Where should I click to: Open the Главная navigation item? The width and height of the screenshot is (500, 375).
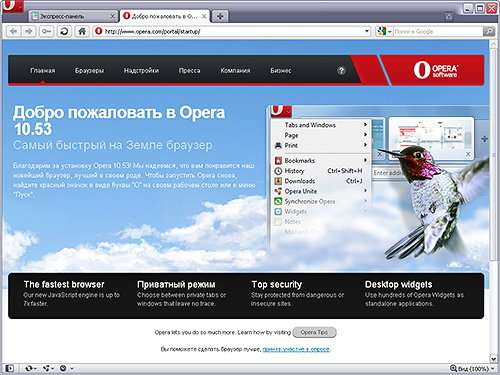coord(43,71)
